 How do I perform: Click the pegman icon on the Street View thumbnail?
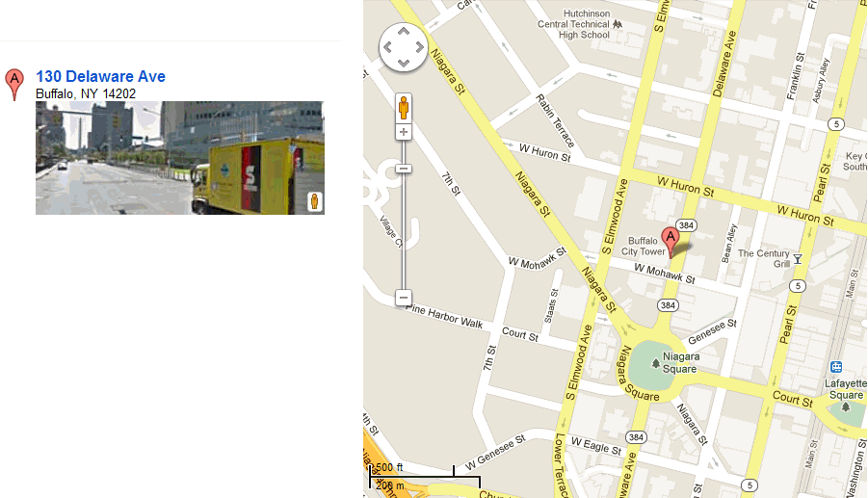pyautogui.click(x=314, y=201)
